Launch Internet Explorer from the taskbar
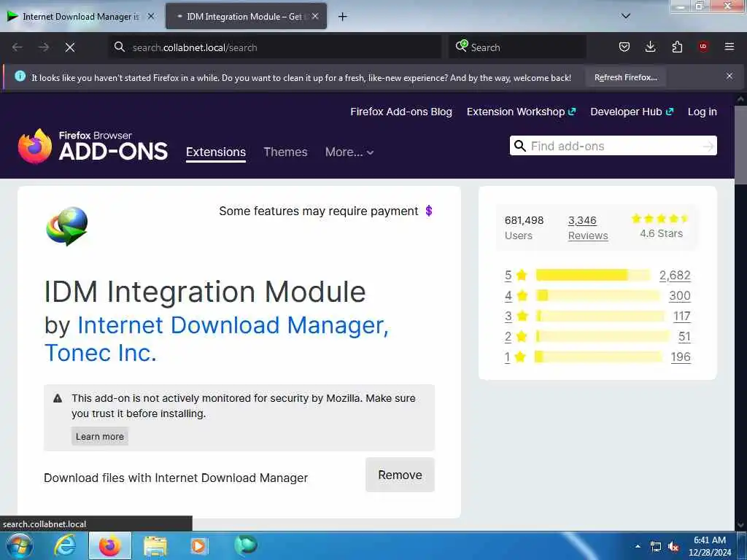Screen dimensions: 747x560 click(65, 545)
